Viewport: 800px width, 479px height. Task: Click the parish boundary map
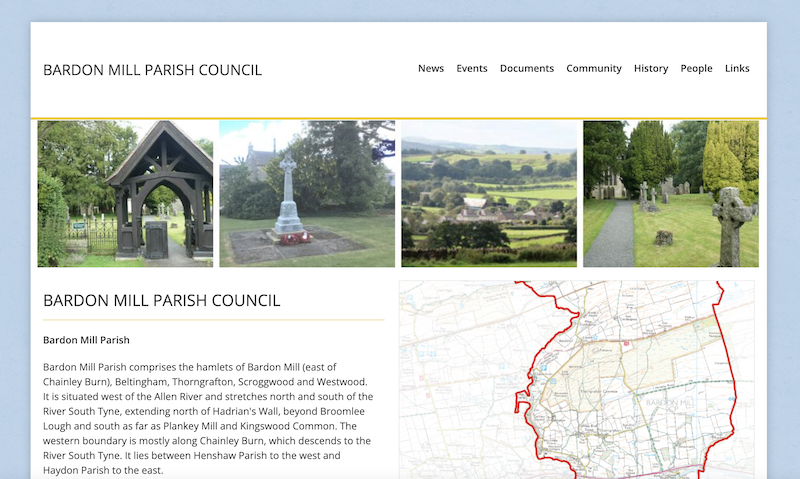[x=577, y=380]
